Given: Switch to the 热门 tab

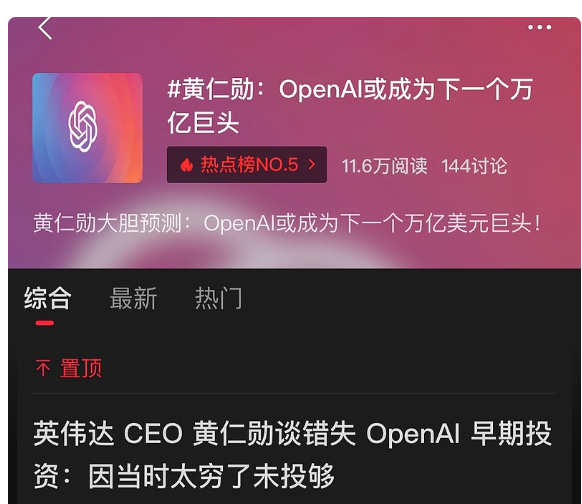Looking at the screenshot, I should (x=219, y=298).
